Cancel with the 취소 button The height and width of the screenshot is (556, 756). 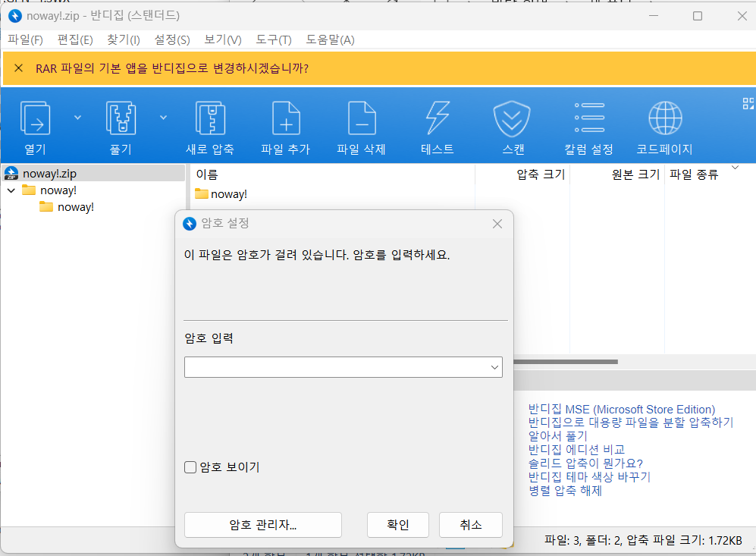[471, 525]
